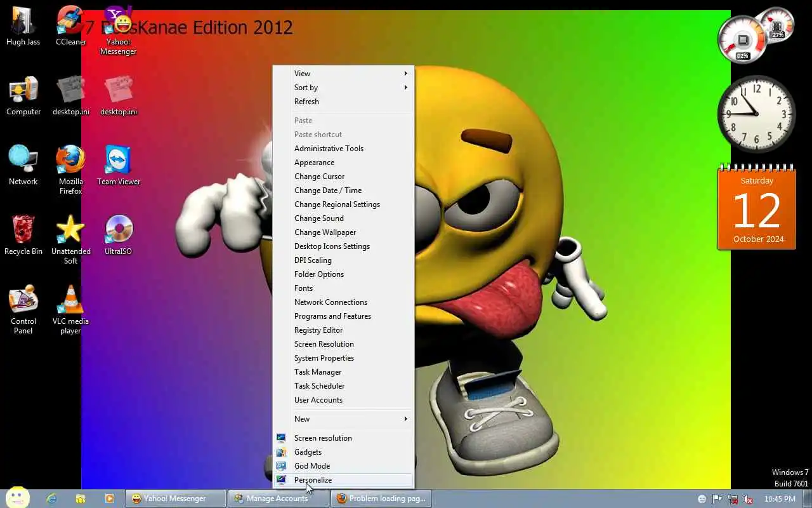Open System Properties menu entry
Image resolution: width=812 pixels, height=508 pixels.
coord(343,358)
